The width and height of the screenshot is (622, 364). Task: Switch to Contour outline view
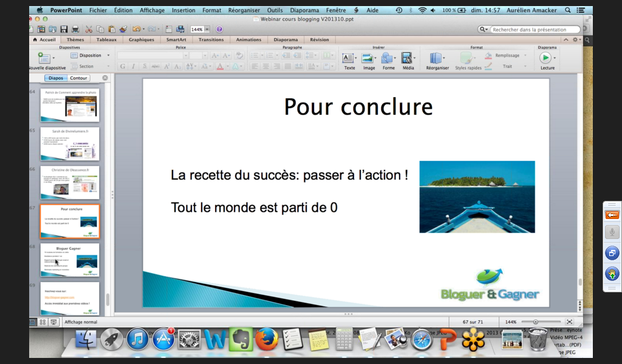click(78, 78)
